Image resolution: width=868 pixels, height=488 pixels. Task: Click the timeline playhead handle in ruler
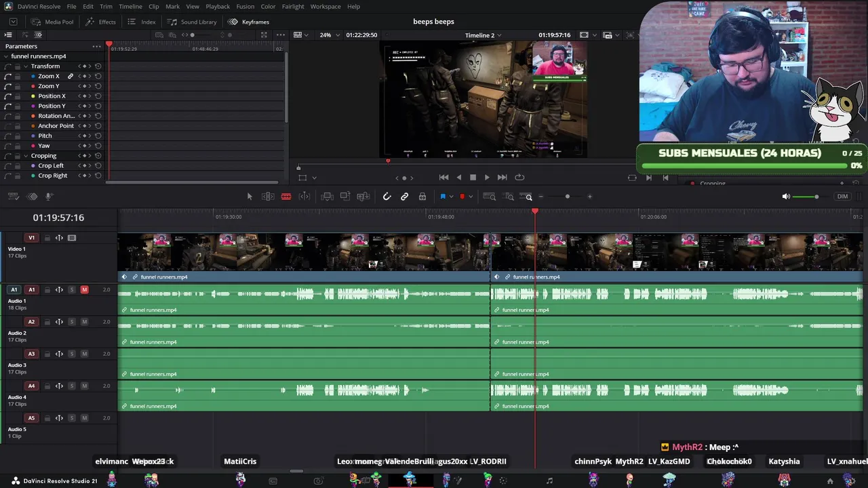[535, 212]
